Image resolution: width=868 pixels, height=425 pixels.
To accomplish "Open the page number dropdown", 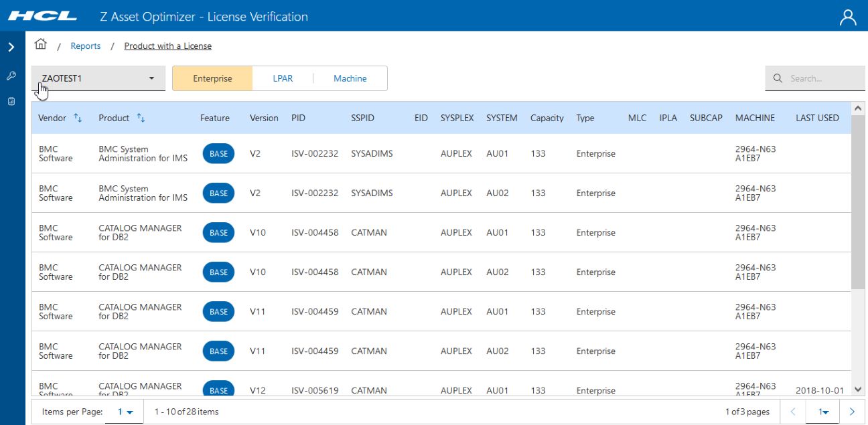I will point(823,412).
